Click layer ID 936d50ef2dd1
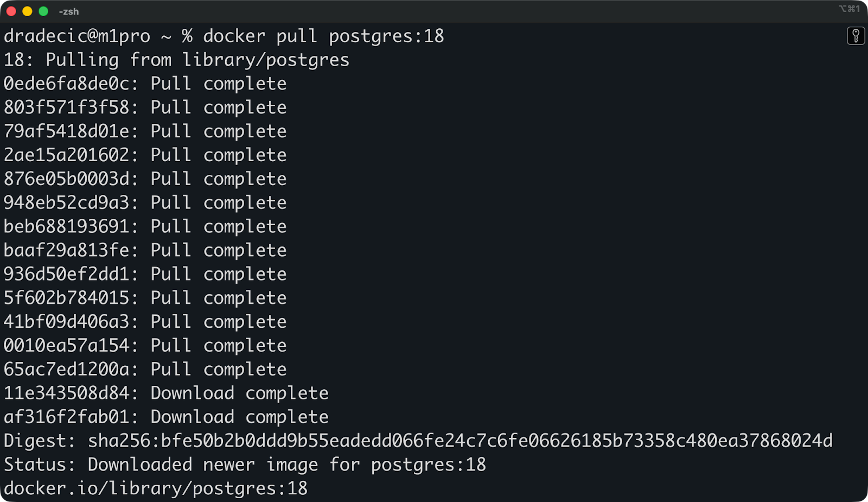 [x=67, y=274]
